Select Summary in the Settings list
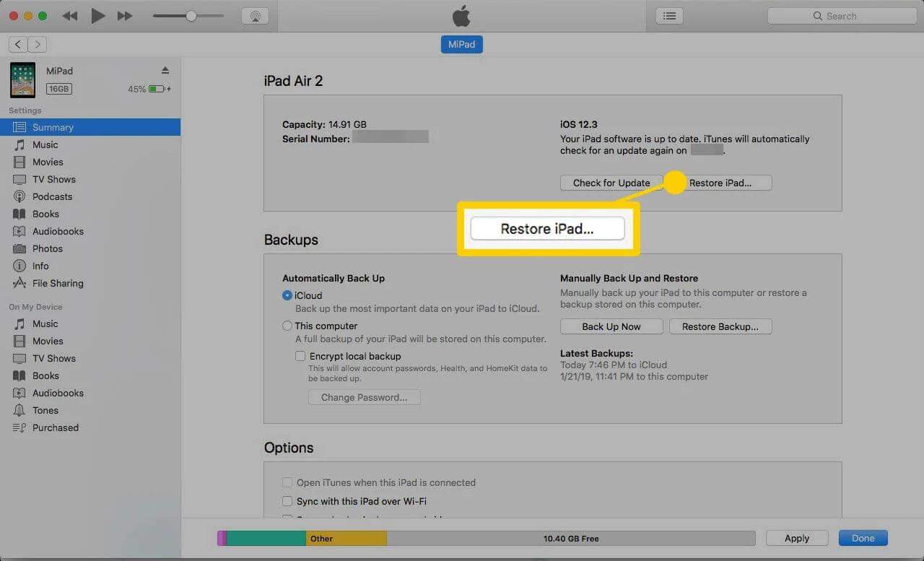924x561 pixels. 54,127
